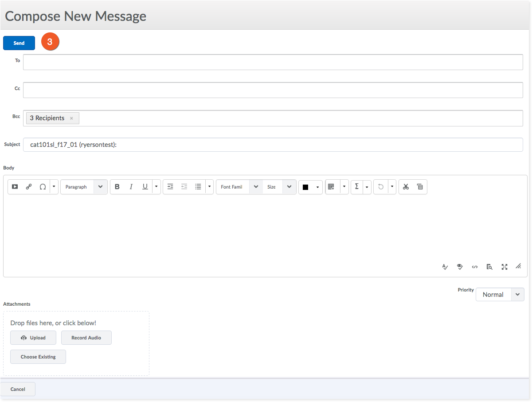Run the accessibility checker icon
The height and width of the screenshot is (402, 532).
coord(460,267)
